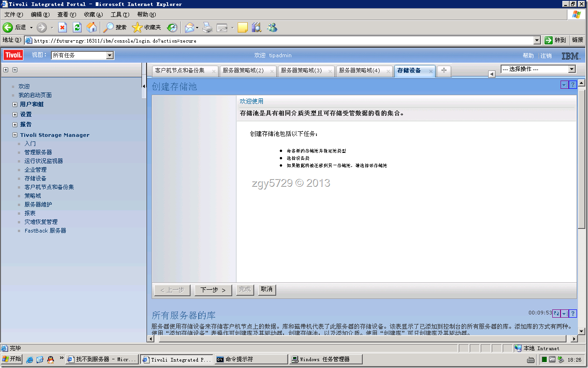Click the Tivoli red logo
The height and width of the screenshot is (368, 588).
(13, 55)
